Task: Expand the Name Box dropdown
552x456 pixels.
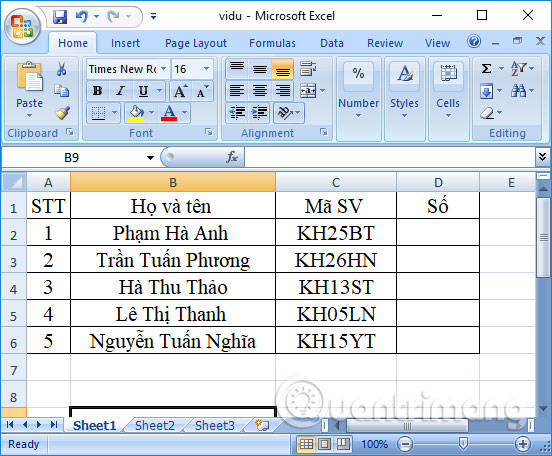Action: point(150,157)
